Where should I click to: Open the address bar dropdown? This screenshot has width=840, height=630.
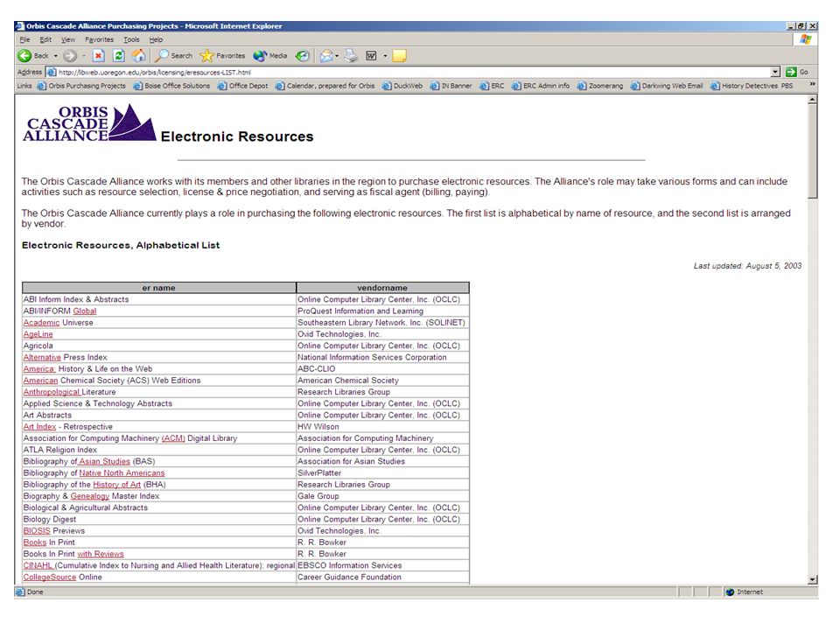pos(776,72)
